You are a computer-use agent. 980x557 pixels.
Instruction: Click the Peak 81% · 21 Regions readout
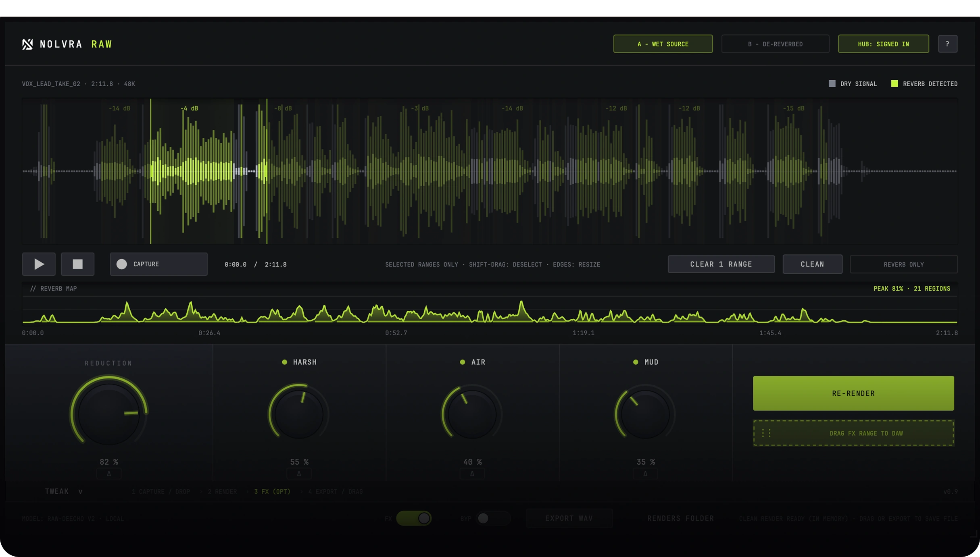(911, 289)
